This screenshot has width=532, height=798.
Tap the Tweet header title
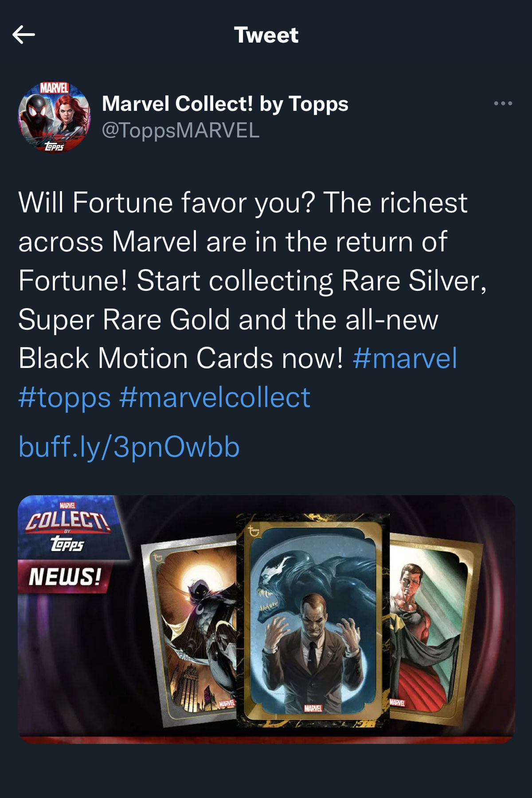(x=266, y=35)
